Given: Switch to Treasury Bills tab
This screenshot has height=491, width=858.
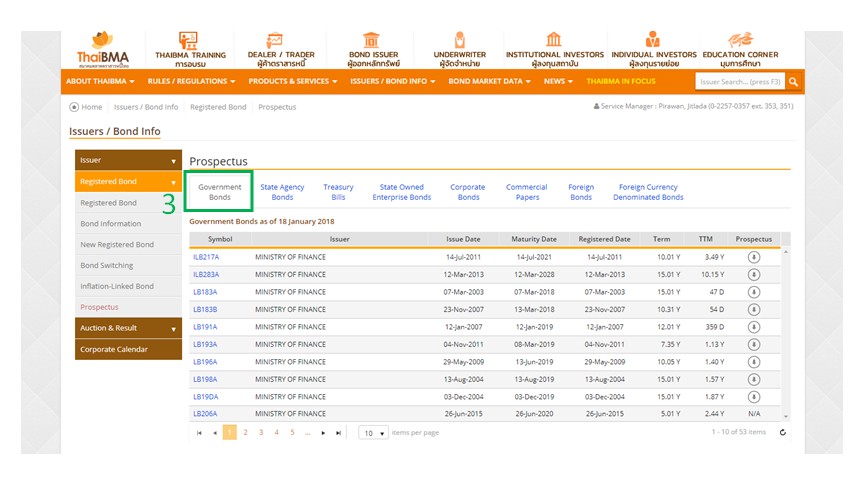Looking at the screenshot, I should tap(338, 192).
